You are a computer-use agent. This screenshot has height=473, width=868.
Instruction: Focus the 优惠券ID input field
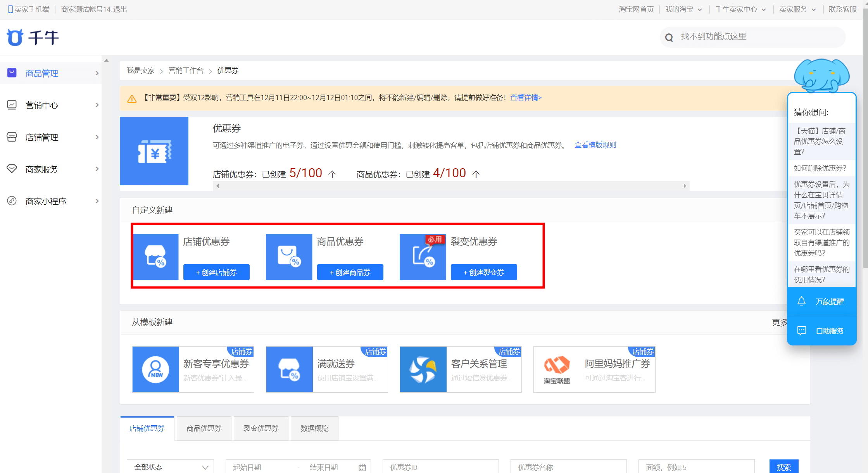(441, 467)
